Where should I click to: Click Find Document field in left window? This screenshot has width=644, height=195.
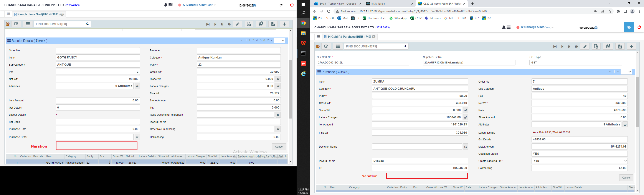[59, 24]
